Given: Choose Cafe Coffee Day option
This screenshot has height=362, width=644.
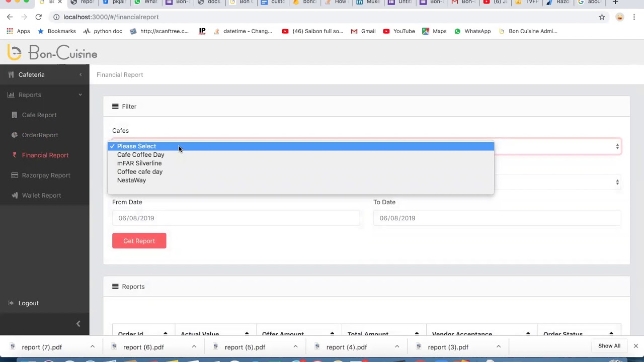Looking at the screenshot, I should point(301,155).
